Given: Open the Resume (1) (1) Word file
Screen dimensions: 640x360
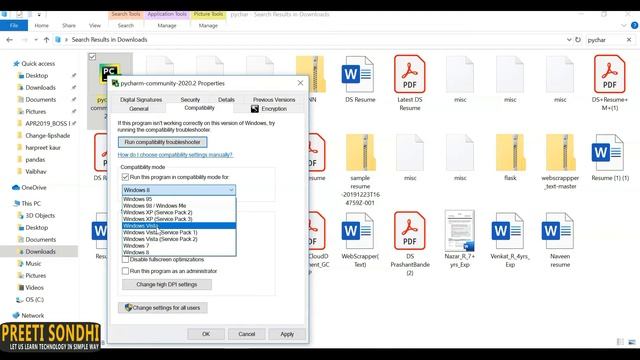Looking at the screenshot, I should point(608,152).
